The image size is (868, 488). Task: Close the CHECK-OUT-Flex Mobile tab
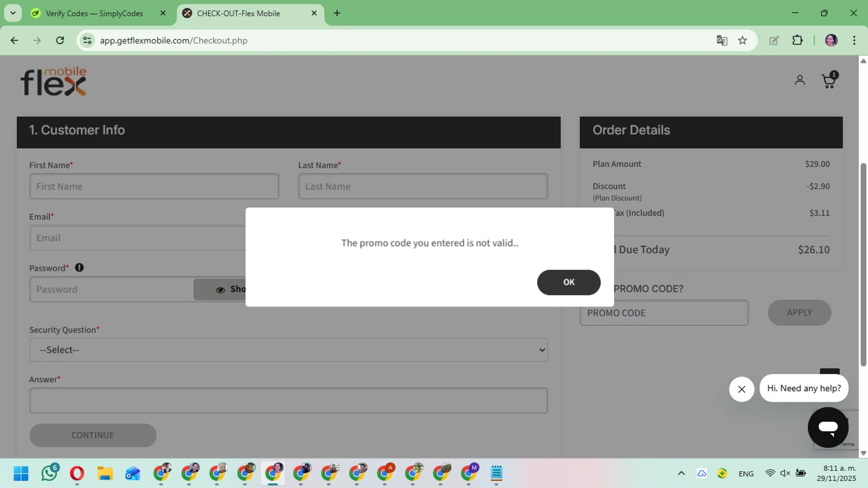click(314, 13)
